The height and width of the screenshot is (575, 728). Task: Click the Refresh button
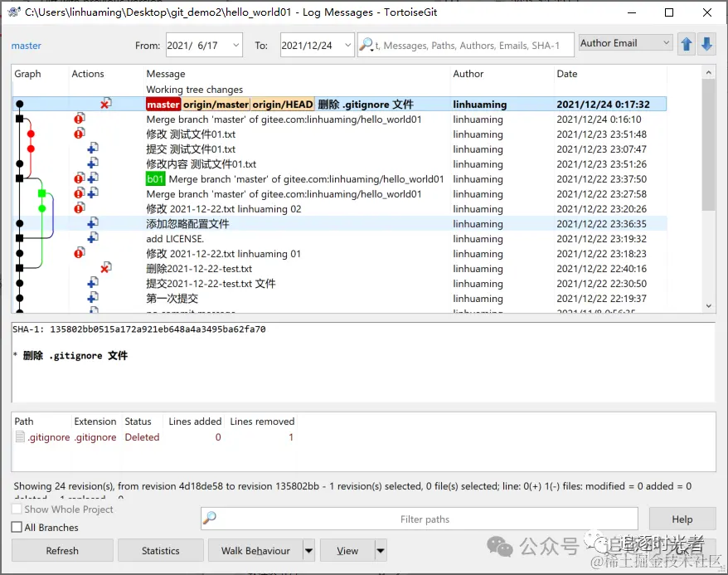pos(62,551)
